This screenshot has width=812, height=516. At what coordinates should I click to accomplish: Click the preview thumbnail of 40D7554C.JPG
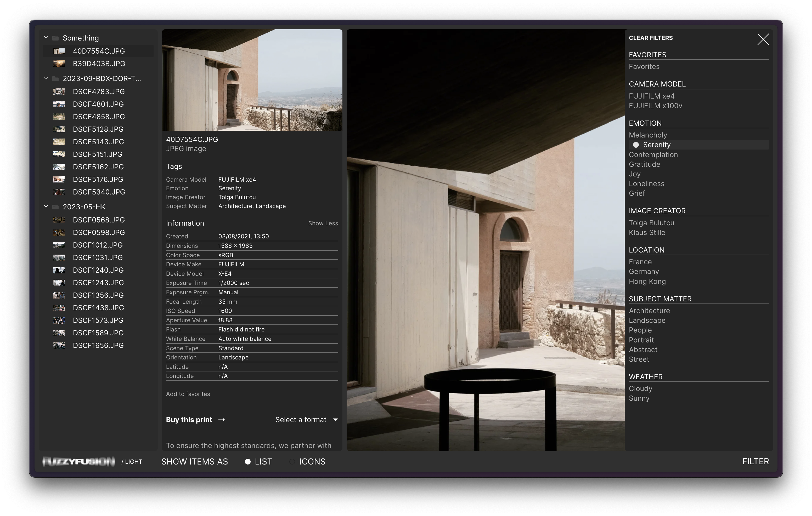pos(252,80)
